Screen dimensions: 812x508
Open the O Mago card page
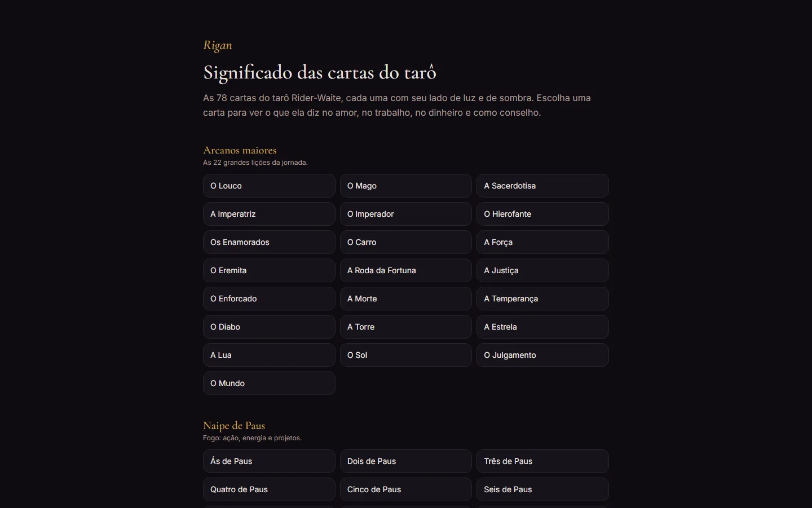pos(406,186)
